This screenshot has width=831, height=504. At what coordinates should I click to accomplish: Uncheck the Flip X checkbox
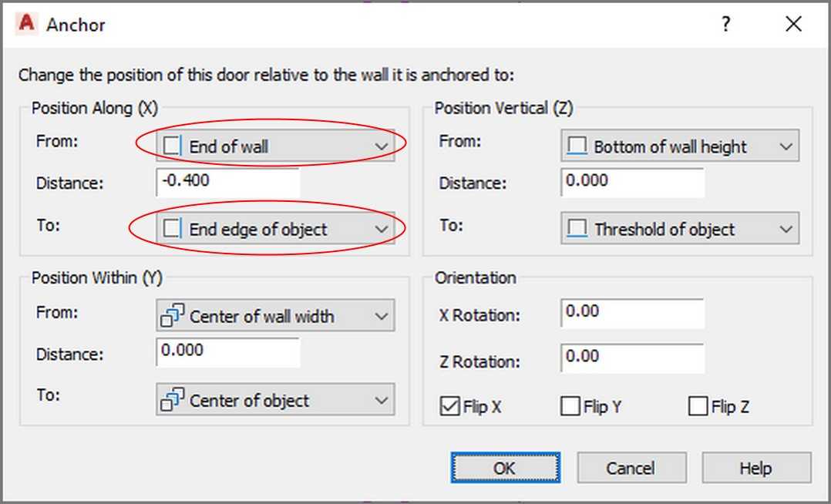click(450, 406)
